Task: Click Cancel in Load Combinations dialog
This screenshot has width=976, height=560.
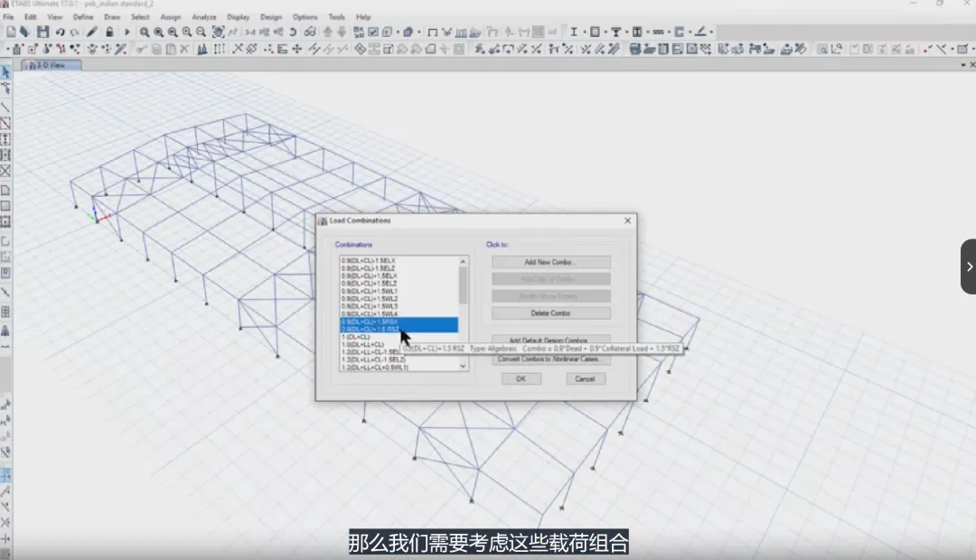Action: (x=585, y=379)
